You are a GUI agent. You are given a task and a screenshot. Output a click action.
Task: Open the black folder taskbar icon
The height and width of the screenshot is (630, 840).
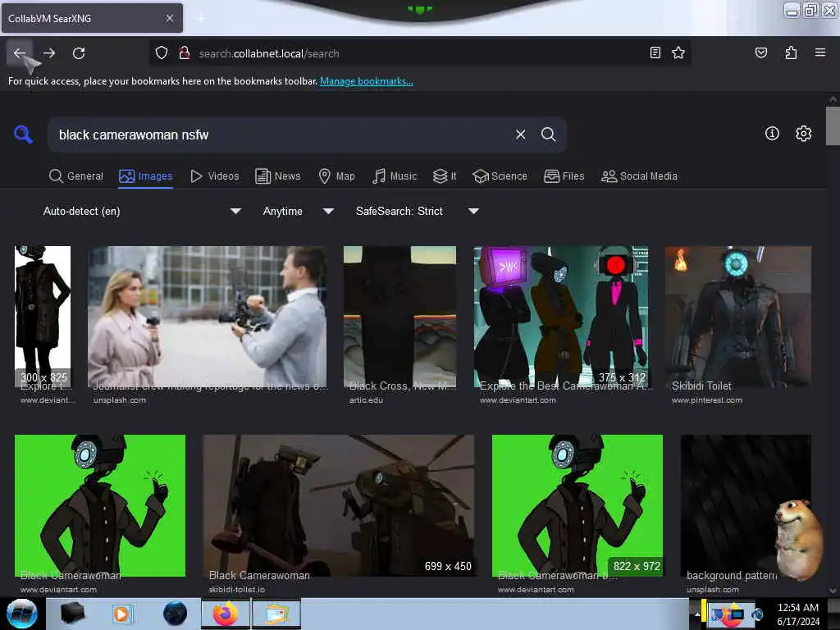click(x=72, y=614)
